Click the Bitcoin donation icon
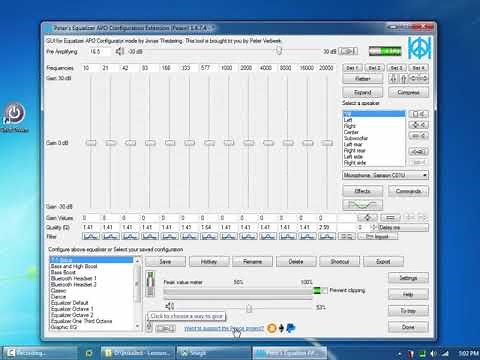This screenshot has height=360, width=480. click(272, 328)
